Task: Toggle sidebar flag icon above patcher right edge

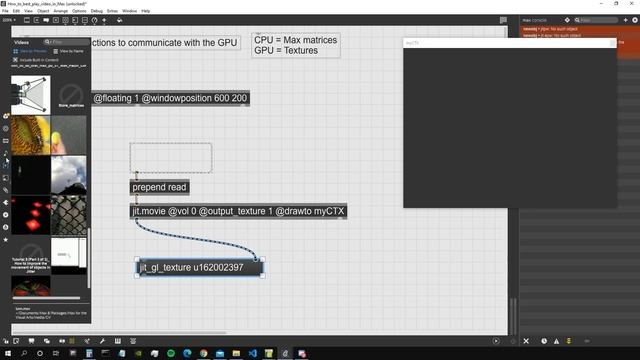Action: click(x=503, y=20)
